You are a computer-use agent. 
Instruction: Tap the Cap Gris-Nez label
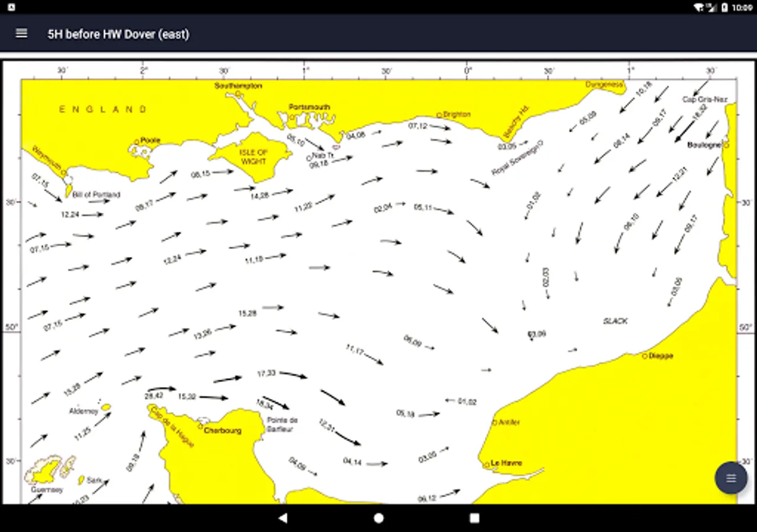coord(705,99)
